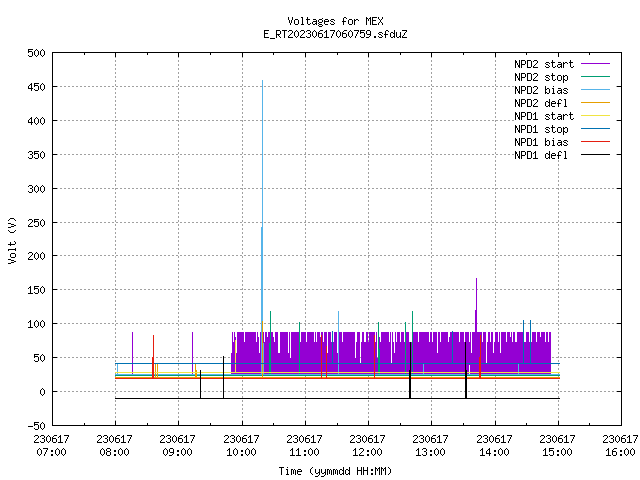Click the 11:00 x-axis time label
This screenshot has width=640, height=480.
pyautogui.click(x=304, y=452)
